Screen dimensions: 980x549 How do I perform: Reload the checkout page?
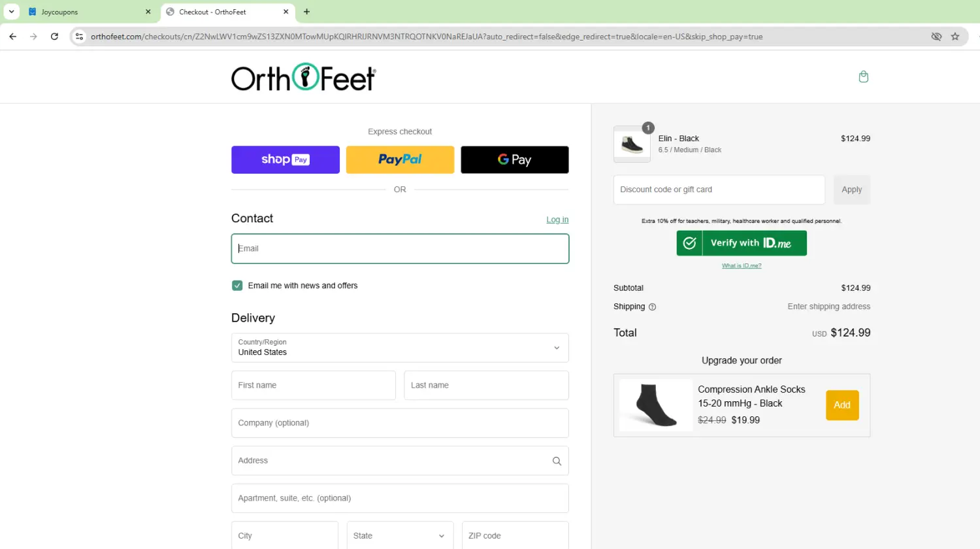coord(55,37)
